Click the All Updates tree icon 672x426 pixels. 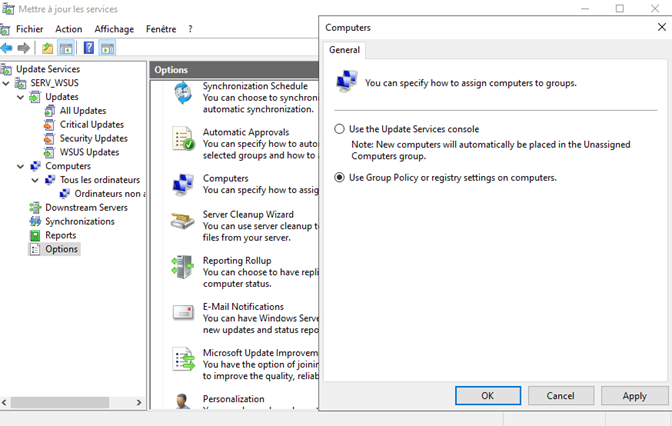point(50,111)
